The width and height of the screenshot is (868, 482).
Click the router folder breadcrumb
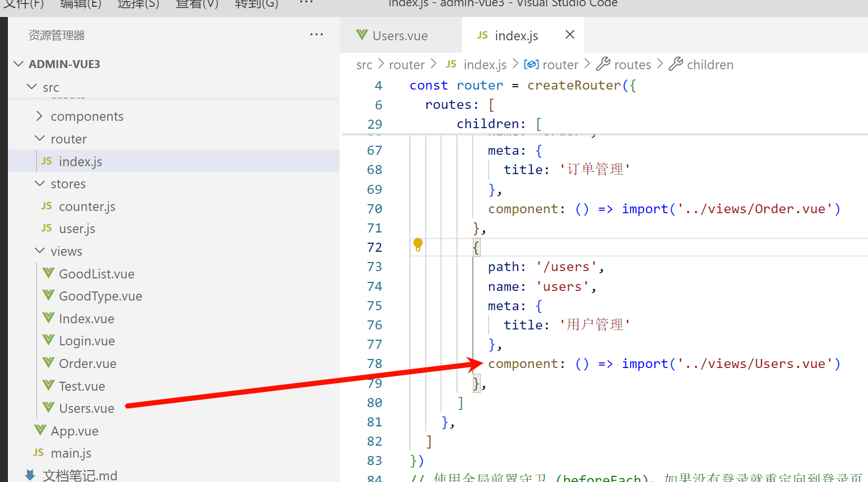407,65
